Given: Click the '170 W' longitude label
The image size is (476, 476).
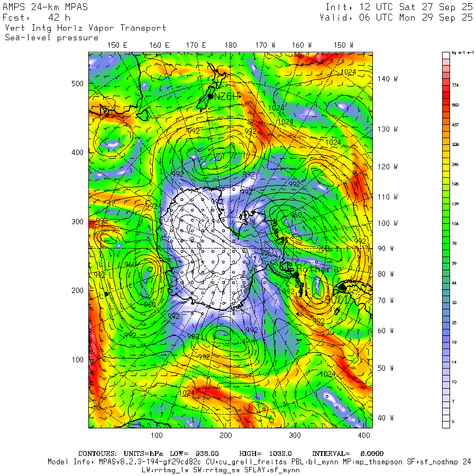Looking at the screenshot, I should coord(265,45).
